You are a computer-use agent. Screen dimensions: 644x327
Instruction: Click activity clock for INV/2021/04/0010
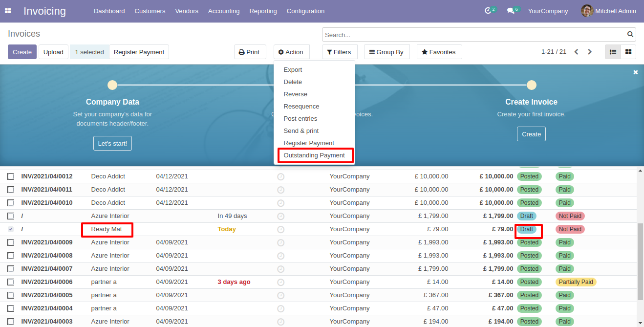280,203
